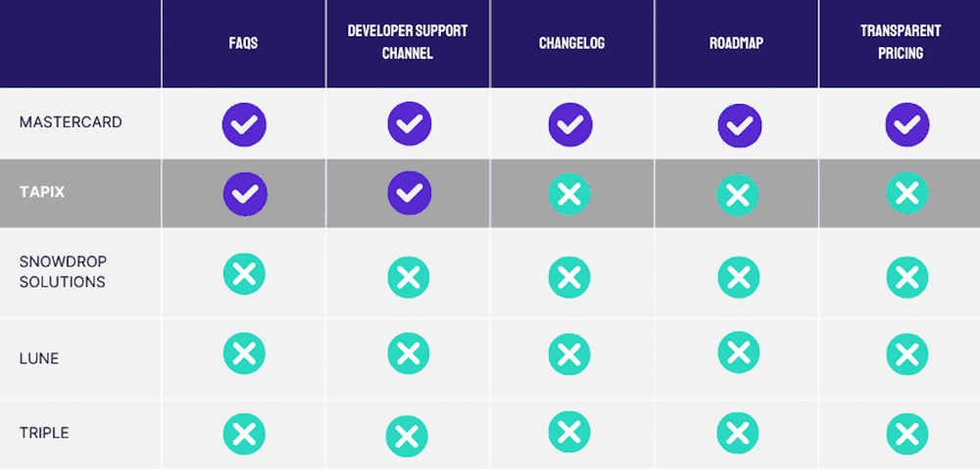Screen dimensions: 980x469
Task: Click the highlighted Tapix row label
Action: click(41, 192)
